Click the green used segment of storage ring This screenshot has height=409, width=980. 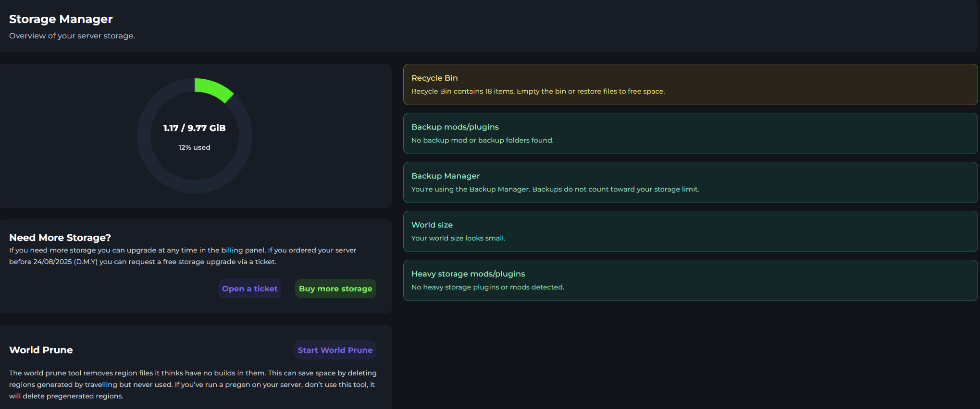pyautogui.click(x=213, y=88)
